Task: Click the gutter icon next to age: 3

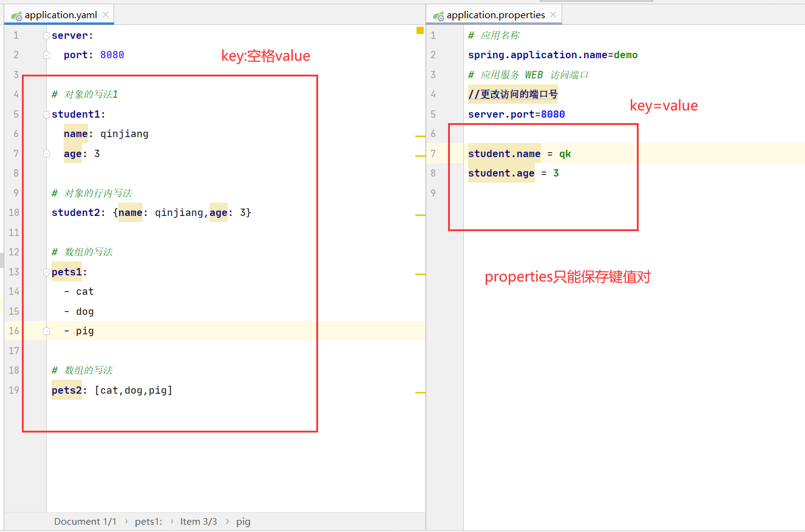Action: 46,153
